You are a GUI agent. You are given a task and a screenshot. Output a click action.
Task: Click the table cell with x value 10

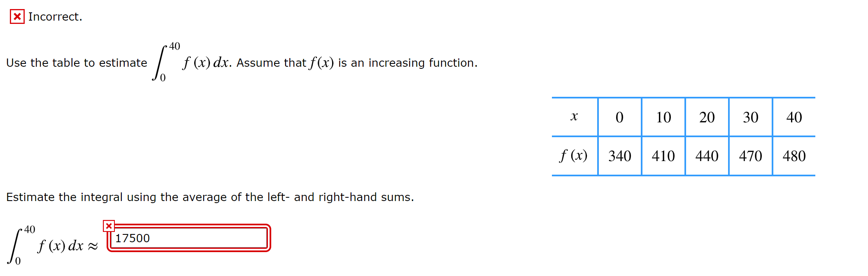[663, 117]
